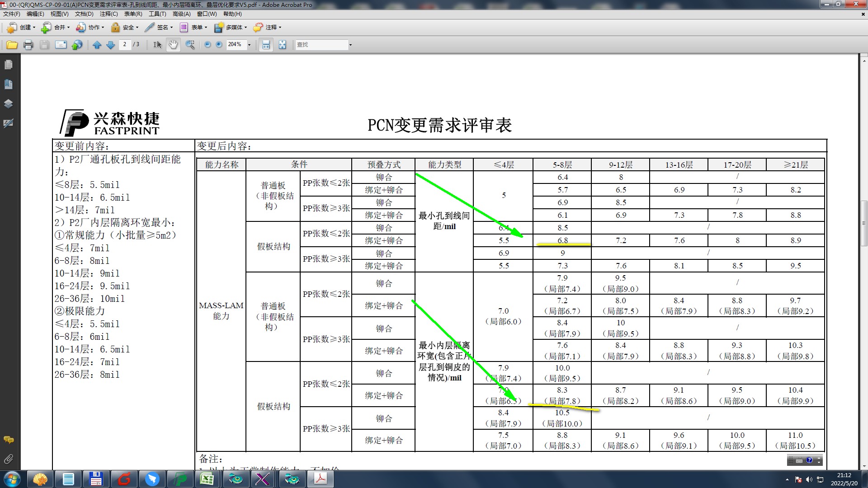Open the Comments panel icon in sidebar
Screen dimensions: 868x488
click(8, 440)
